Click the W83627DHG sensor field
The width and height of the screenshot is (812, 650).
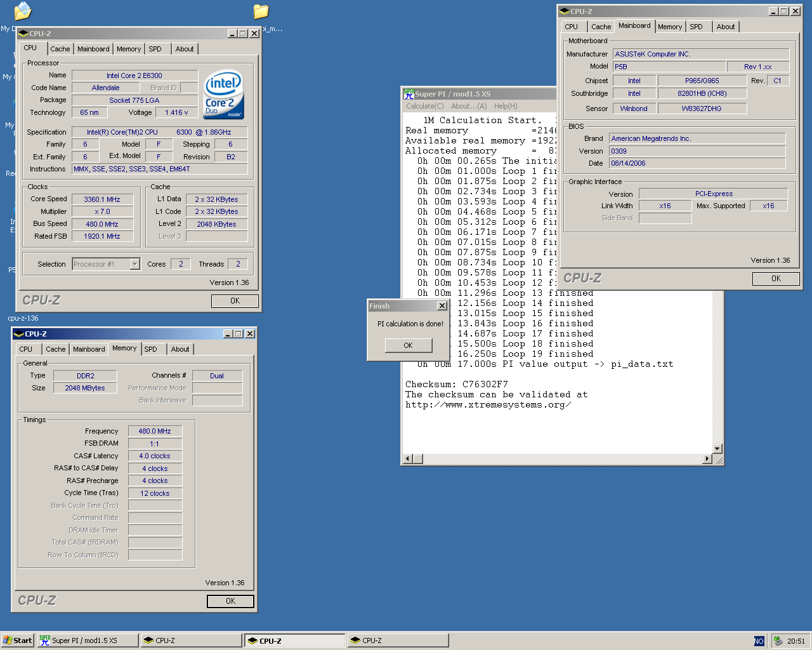tap(702, 109)
